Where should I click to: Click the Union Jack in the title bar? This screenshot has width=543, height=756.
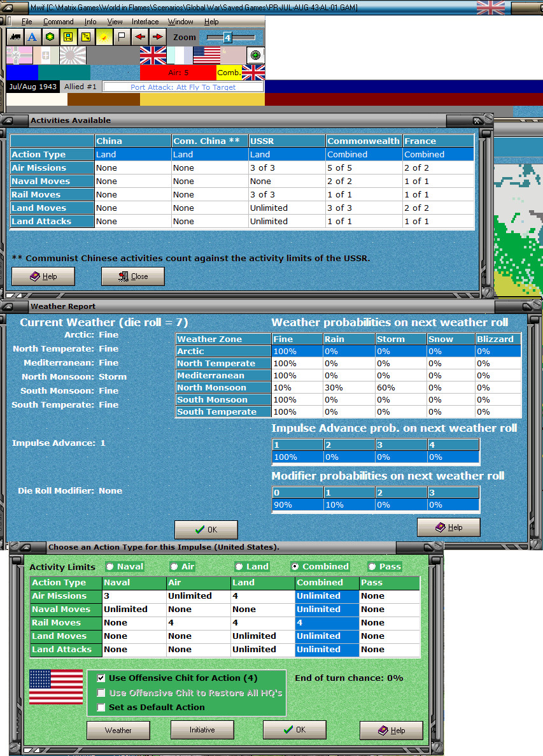pos(491,7)
